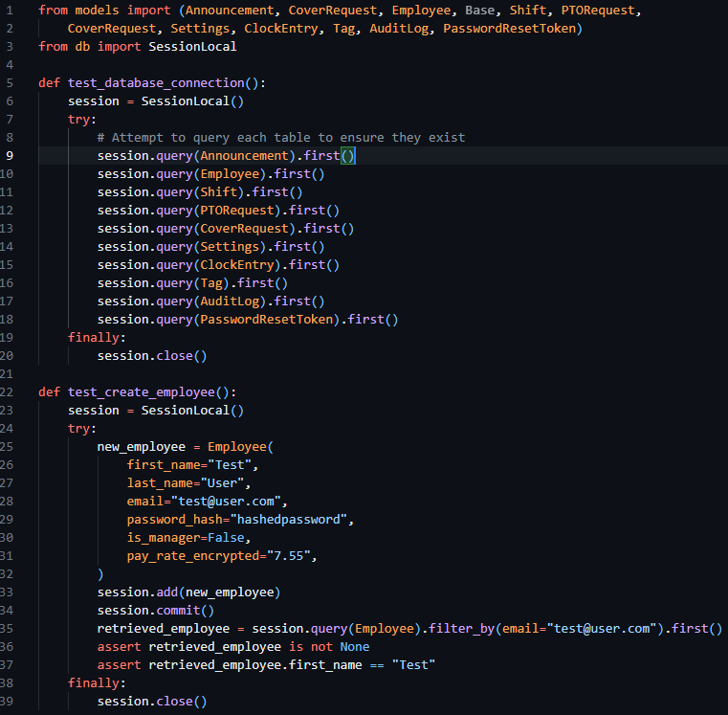Click the session.query(AuditLog) line

(x=210, y=301)
